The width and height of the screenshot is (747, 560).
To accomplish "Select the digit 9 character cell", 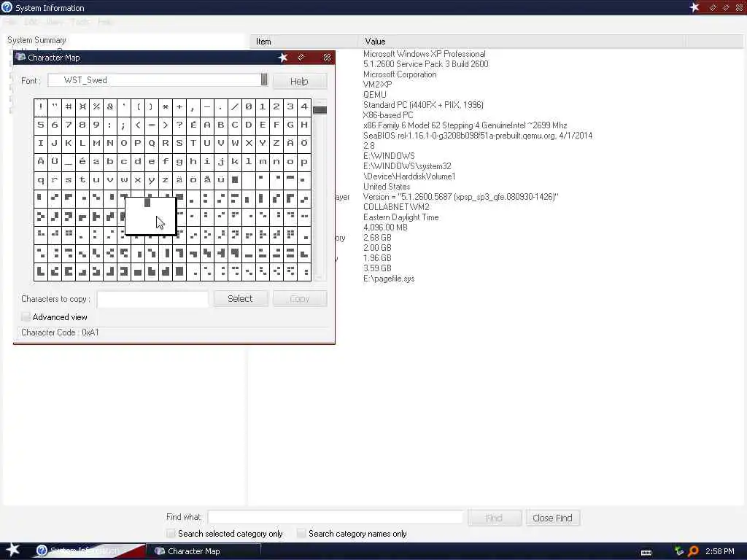I will pyautogui.click(x=96, y=125).
